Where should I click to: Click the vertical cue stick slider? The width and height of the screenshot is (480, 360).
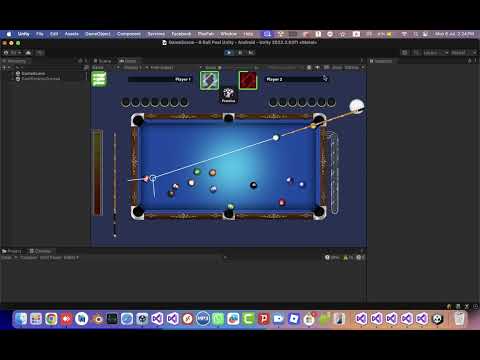[x=115, y=185]
